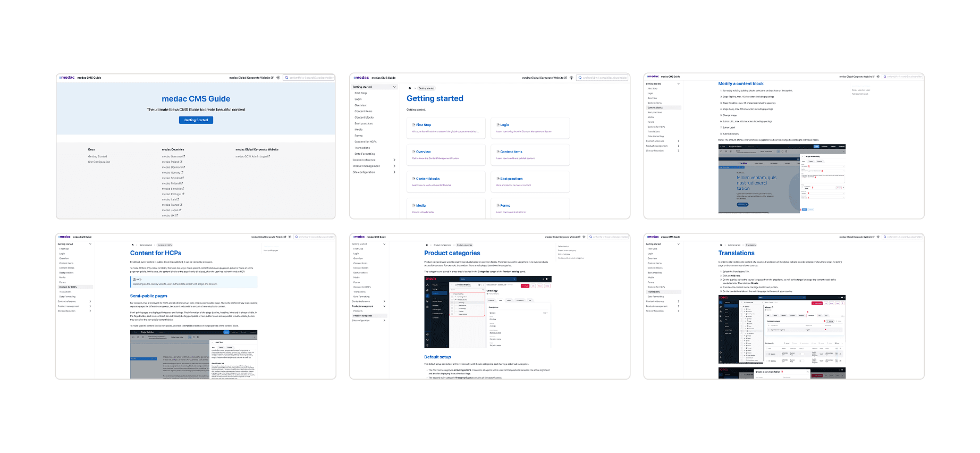The image size is (980, 453).
Task: Jump to Delete a content block in contents
Action: [861, 90]
